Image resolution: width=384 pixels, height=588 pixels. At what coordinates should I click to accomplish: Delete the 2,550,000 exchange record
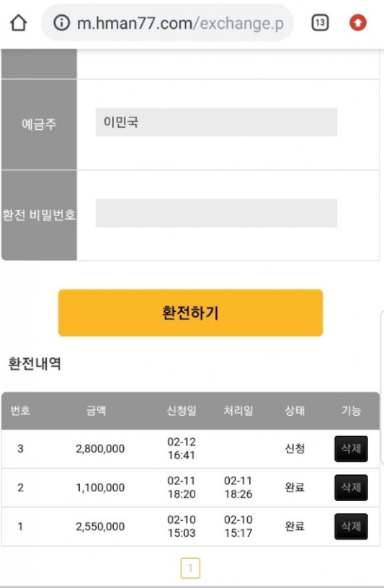point(351,527)
